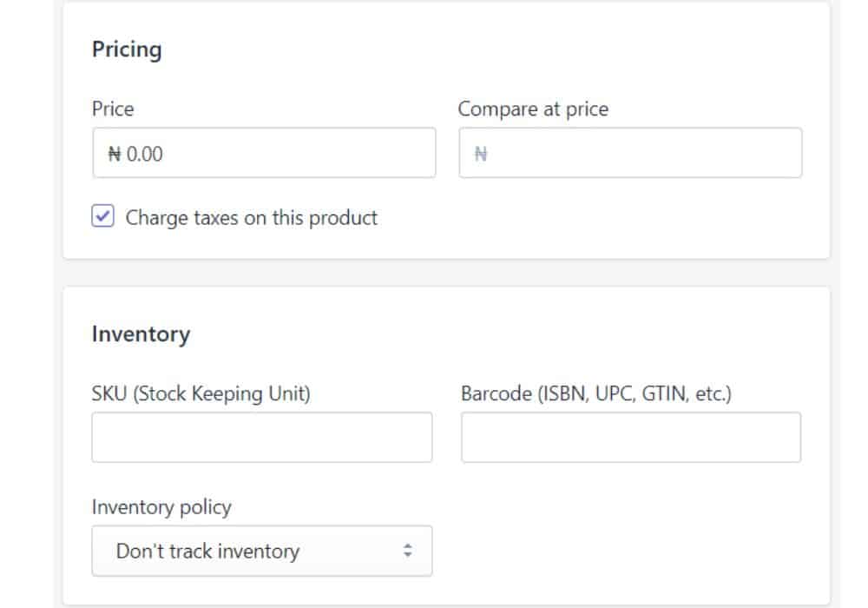Click the Pricing section heading
The height and width of the screenshot is (608, 868).
pos(127,50)
